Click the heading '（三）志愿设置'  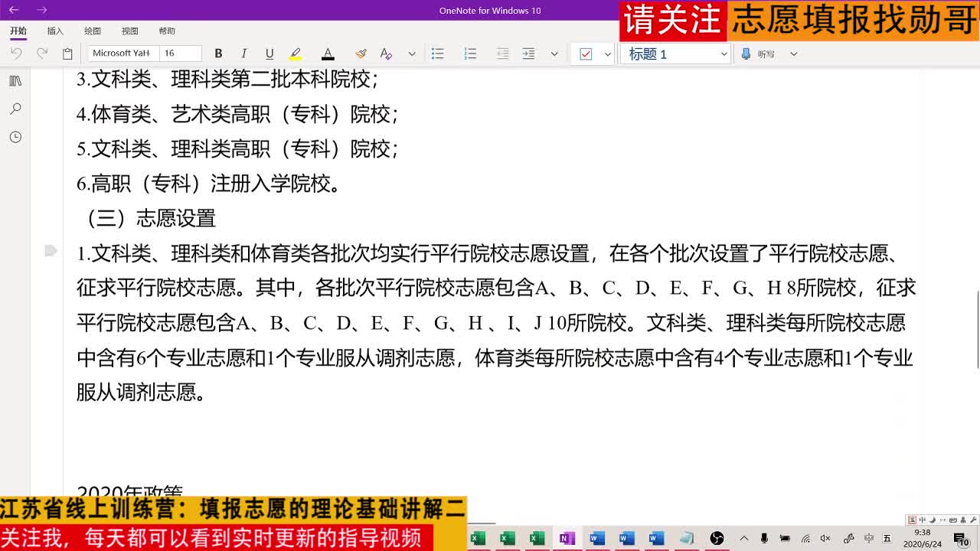[148, 218]
